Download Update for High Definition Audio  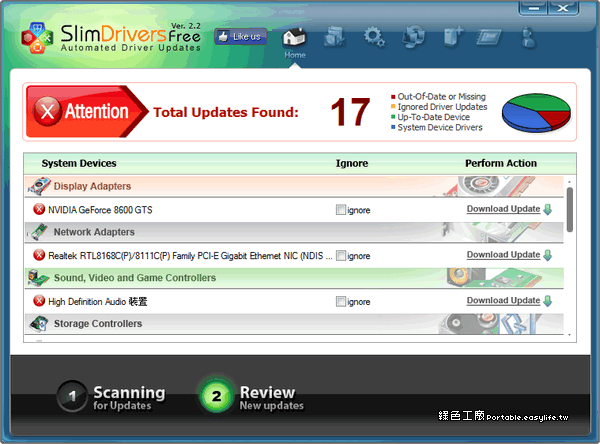coord(503,300)
